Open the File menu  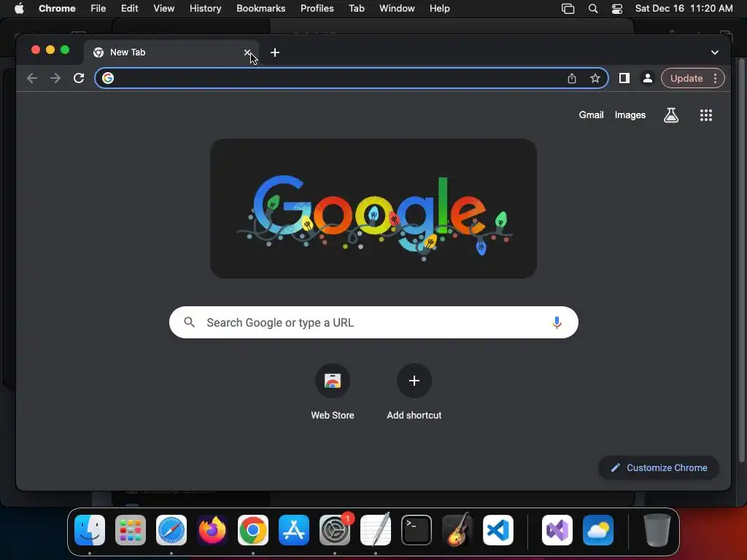[x=98, y=9]
